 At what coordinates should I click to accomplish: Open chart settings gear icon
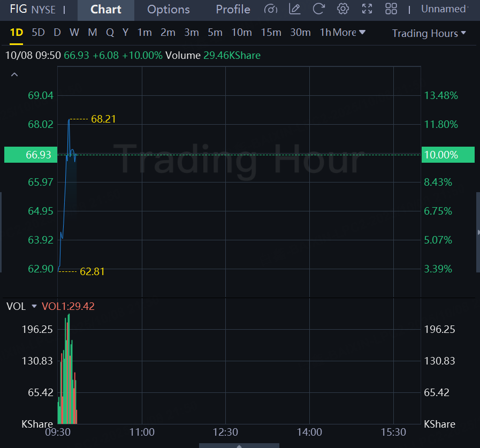tap(343, 9)
